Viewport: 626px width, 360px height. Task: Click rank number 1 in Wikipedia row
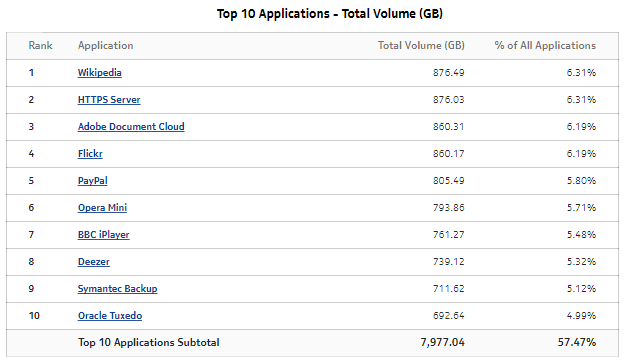31,73
